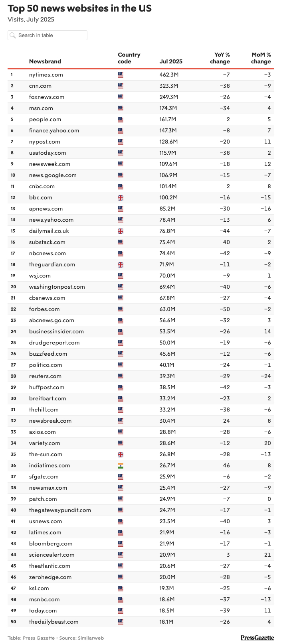Click the PressGazette logo

pos(257,638)
